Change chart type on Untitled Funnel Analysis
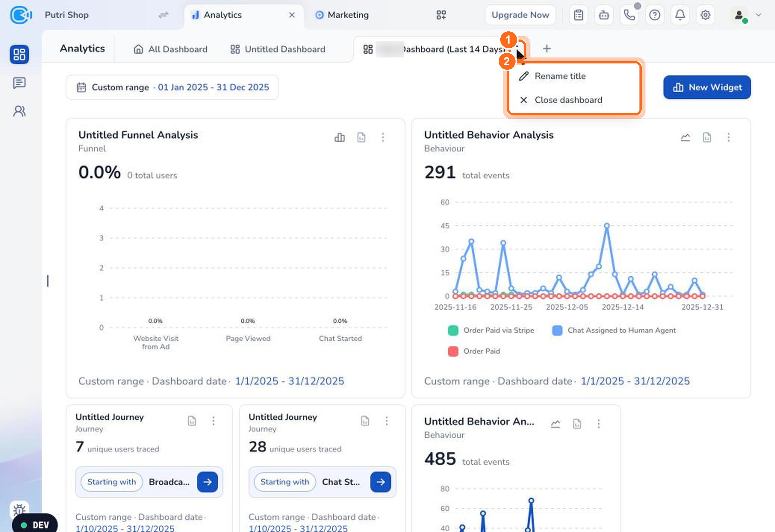This screenshot has height=532, width=775. pyautogui.click(x=340, y=137)
